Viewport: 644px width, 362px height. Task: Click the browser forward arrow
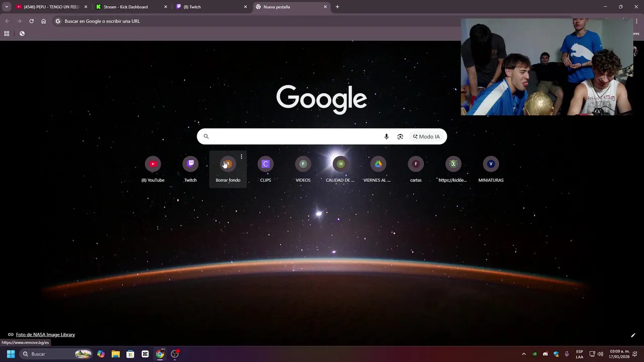click(x=19, y=21)
